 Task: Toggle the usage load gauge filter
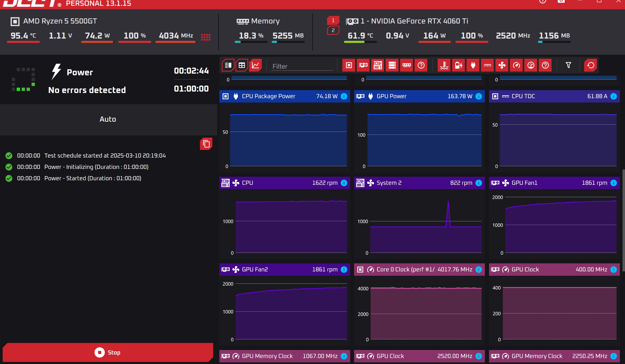click(x=531, y=65)
